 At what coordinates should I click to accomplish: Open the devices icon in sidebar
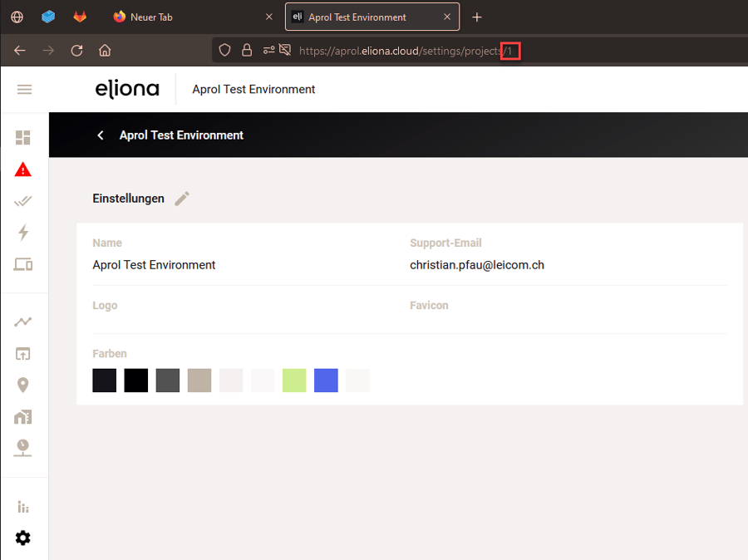tap(23, 264)
